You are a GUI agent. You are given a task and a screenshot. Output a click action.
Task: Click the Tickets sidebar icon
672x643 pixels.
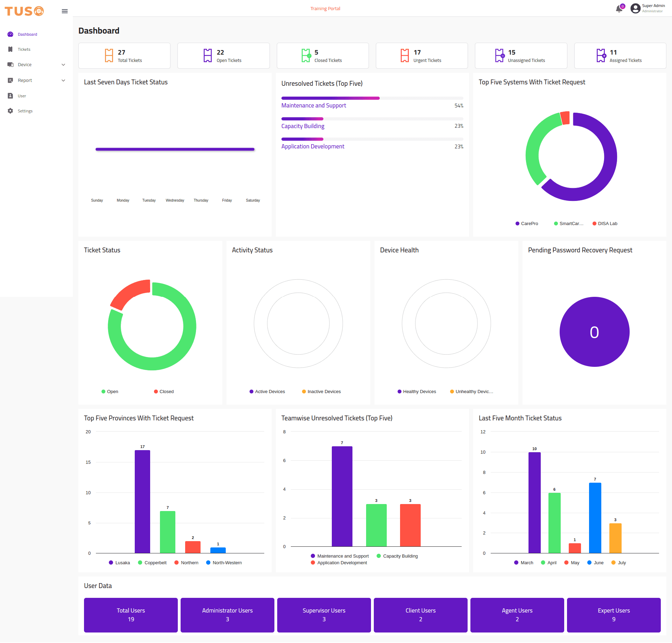(10, 49)
